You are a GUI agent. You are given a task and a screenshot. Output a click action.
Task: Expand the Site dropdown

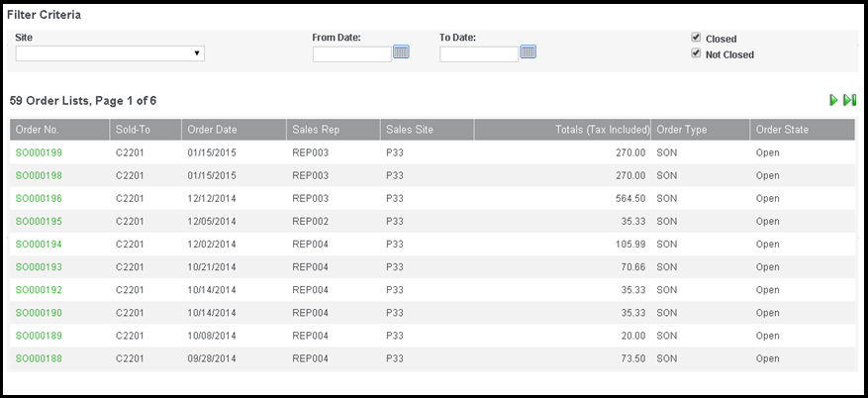pos(110,53)
